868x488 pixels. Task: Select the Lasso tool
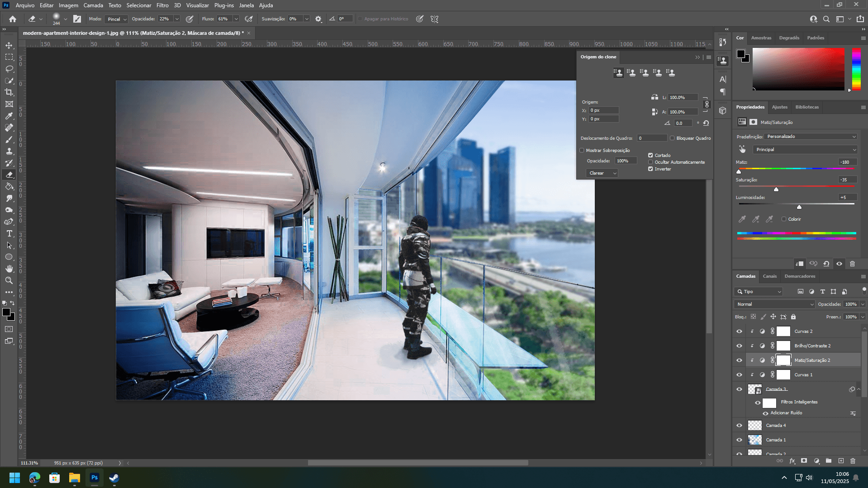click(x=9, y=69)
